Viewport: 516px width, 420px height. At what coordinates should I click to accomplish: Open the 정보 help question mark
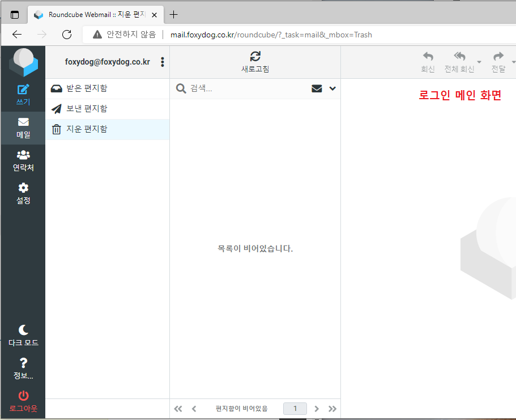[x=23, y=368]
